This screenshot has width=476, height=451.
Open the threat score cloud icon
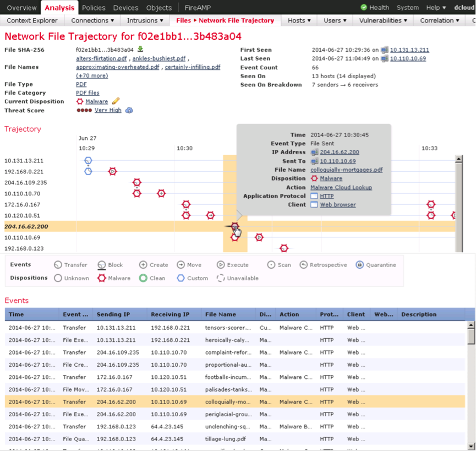pyautogui.click(x=129, y=110)
